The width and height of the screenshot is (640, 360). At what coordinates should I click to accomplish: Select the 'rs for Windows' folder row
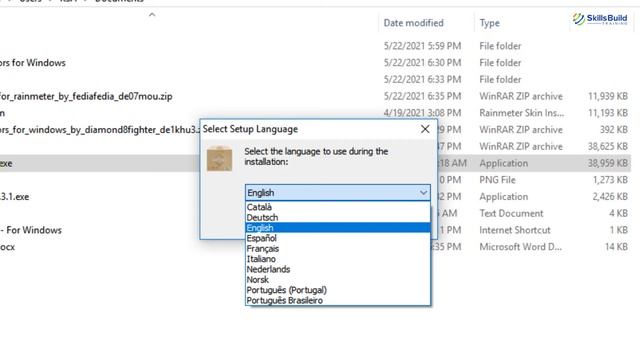pyautogui.click(x=33, y=63)
